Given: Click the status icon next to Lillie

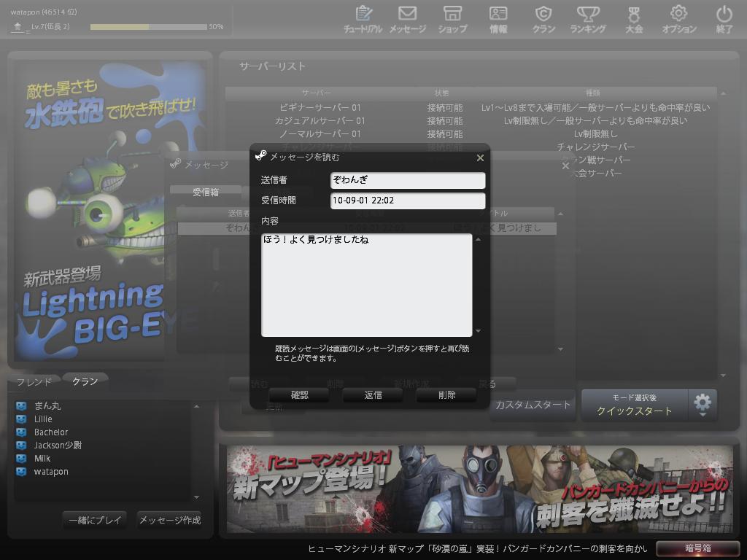Looking at the screenshot, I should point(21,419).
